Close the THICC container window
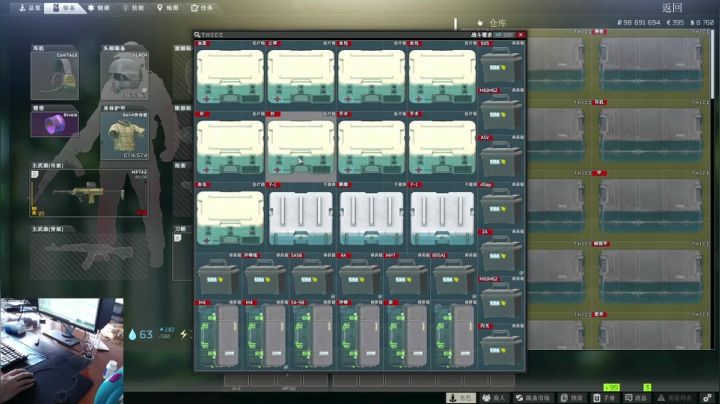 pos(521,35)
